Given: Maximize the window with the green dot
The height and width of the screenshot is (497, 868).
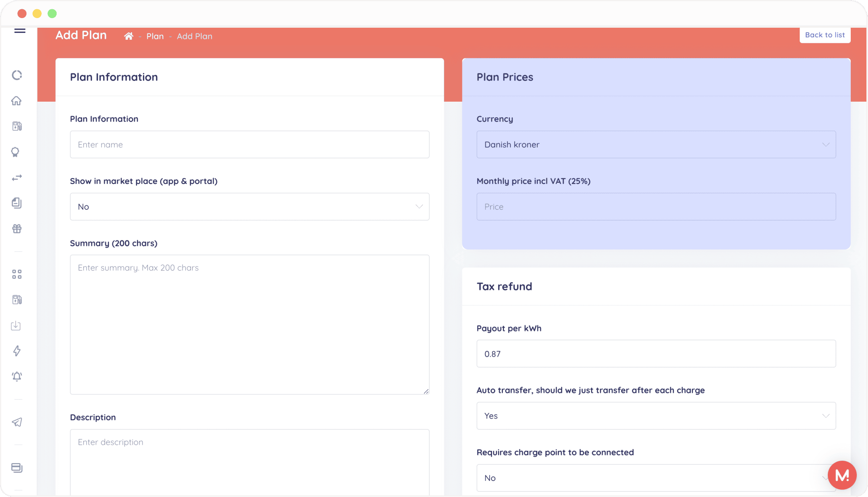Looking at the screenshot, I should click(52, 14).
